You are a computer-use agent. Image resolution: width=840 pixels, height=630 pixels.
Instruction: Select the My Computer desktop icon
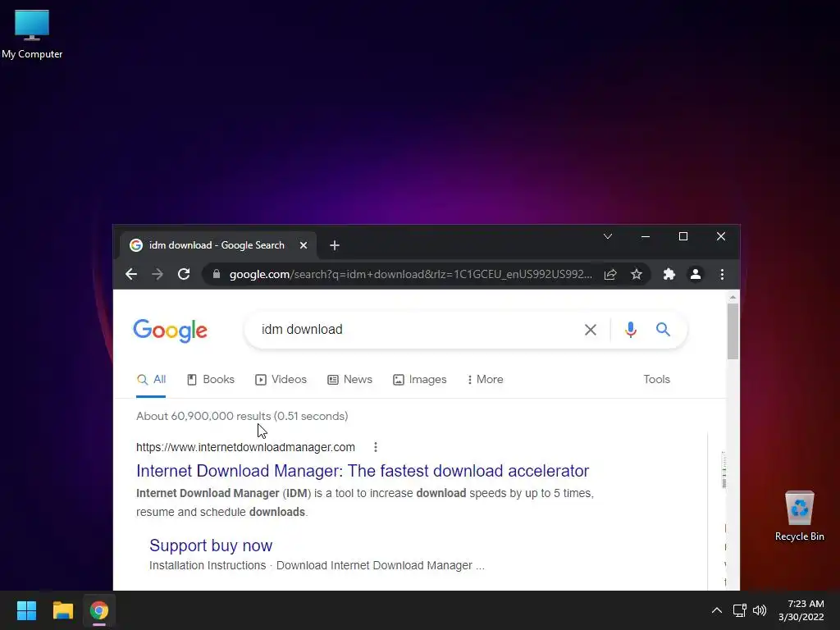[32, 34]
